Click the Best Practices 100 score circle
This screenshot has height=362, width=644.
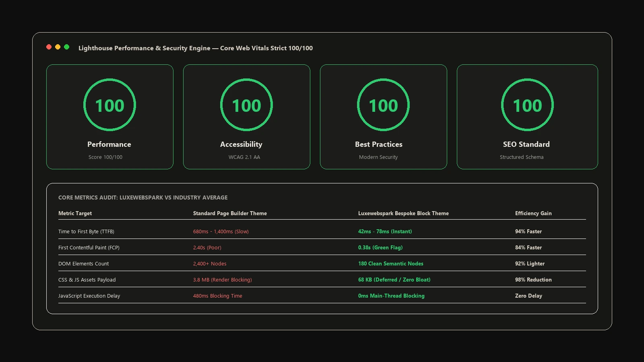[384, 105]
